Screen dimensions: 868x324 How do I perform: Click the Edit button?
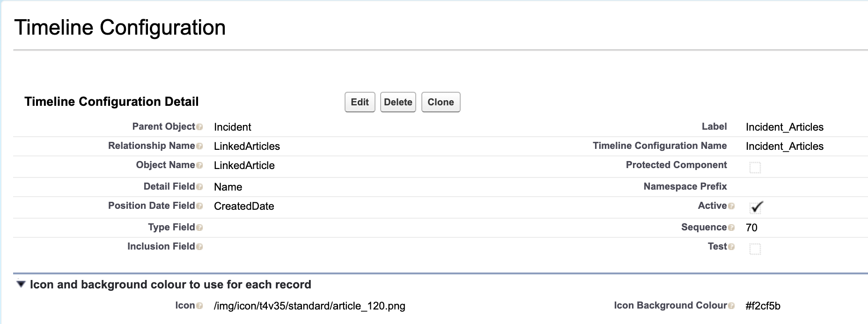pyautogui.click(x=360, y=102)
